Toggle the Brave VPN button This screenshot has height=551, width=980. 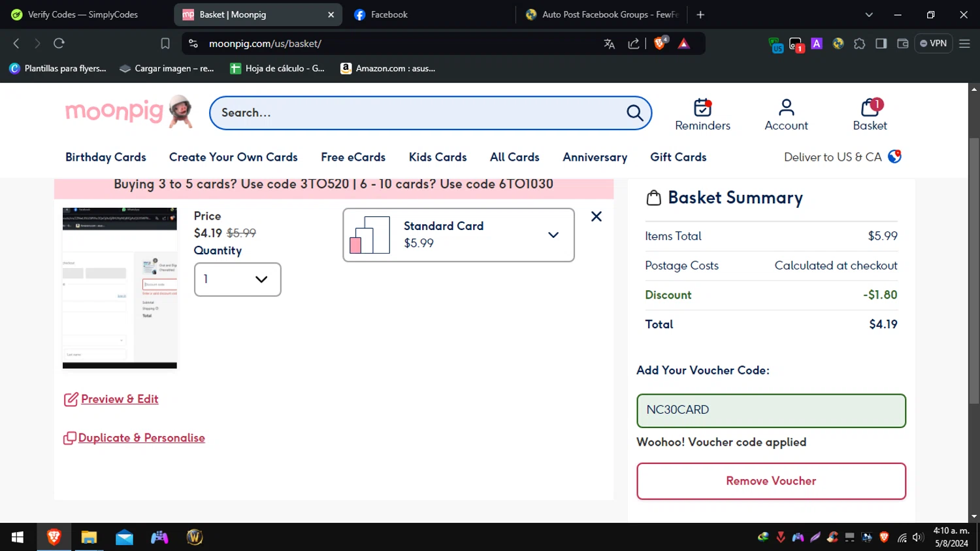(x=934, y=44)
